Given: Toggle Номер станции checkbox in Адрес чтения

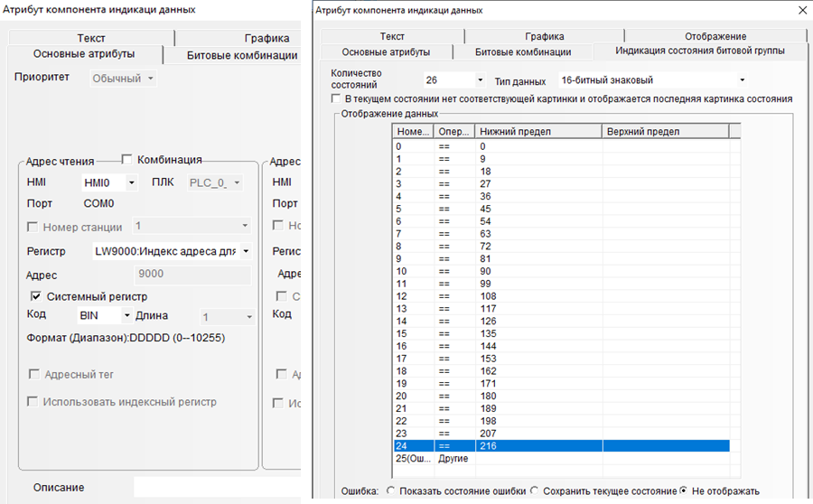Looking at the screenshot, I should pyautogui.click(x=33, y=227).
